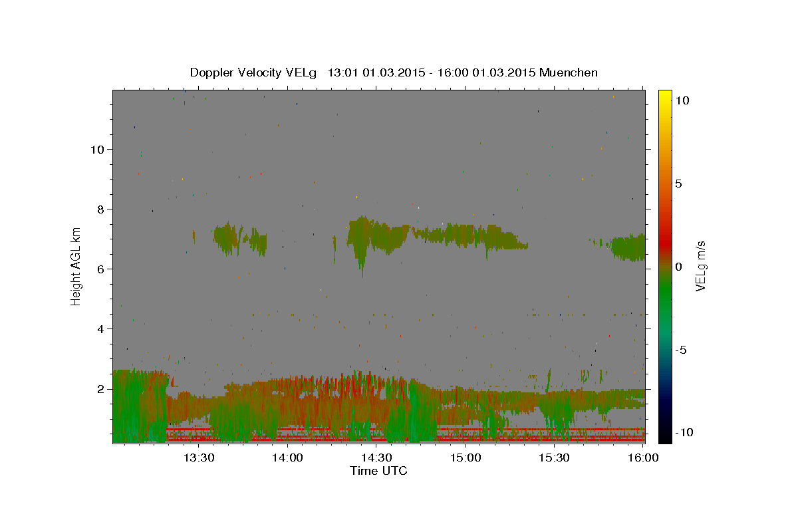Click the colorbar value 0 label

[x=678, y=266]
